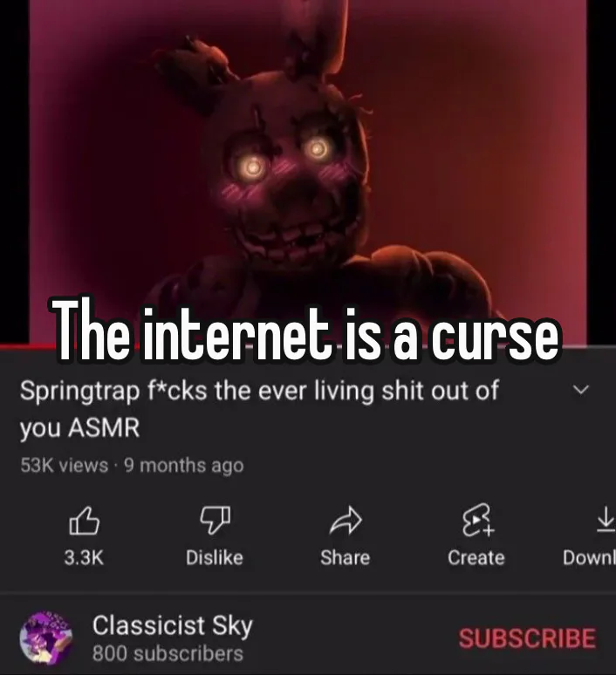Screen dimensions: 616x675
Task: Open the Classicist Sky channel avatar
Action: tap(45, 638)
